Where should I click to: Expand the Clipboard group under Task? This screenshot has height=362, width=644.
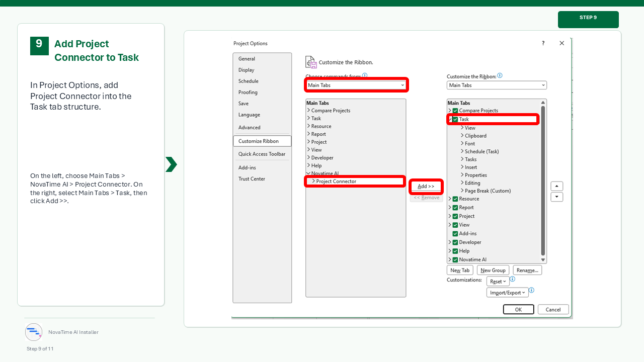click(x=462, y=136)
